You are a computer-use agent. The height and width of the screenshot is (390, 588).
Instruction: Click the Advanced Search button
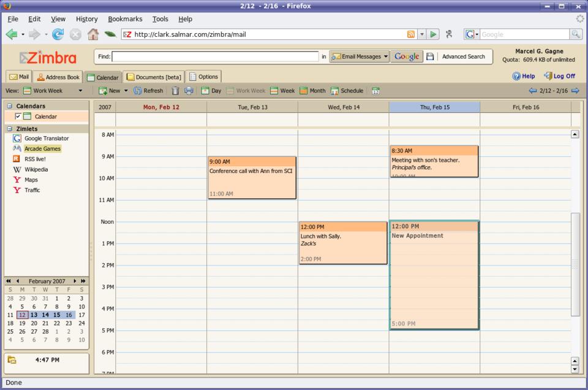point(463,56)
